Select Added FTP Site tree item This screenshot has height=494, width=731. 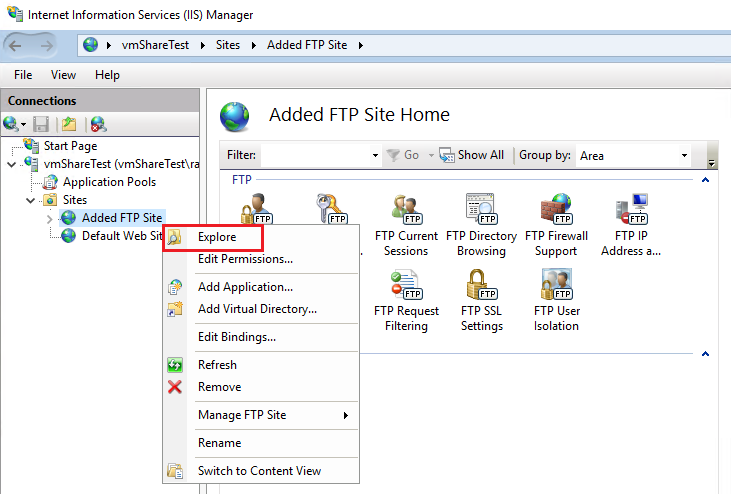click(122, 218)
